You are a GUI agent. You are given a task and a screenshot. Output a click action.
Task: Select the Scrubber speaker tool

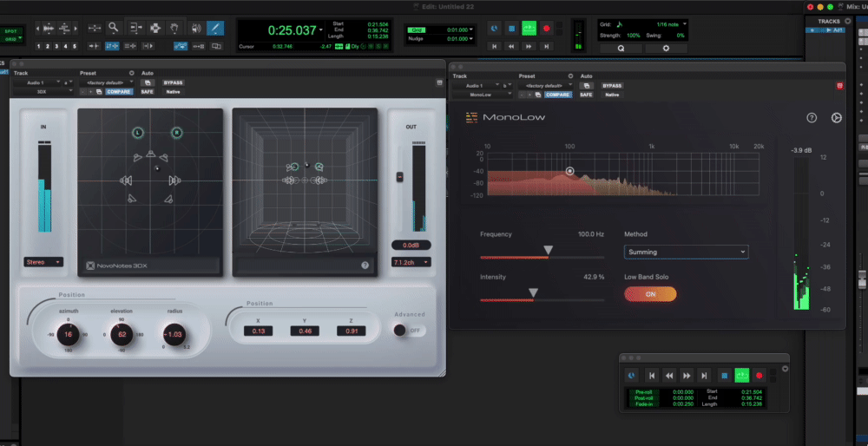click(194, 28)
